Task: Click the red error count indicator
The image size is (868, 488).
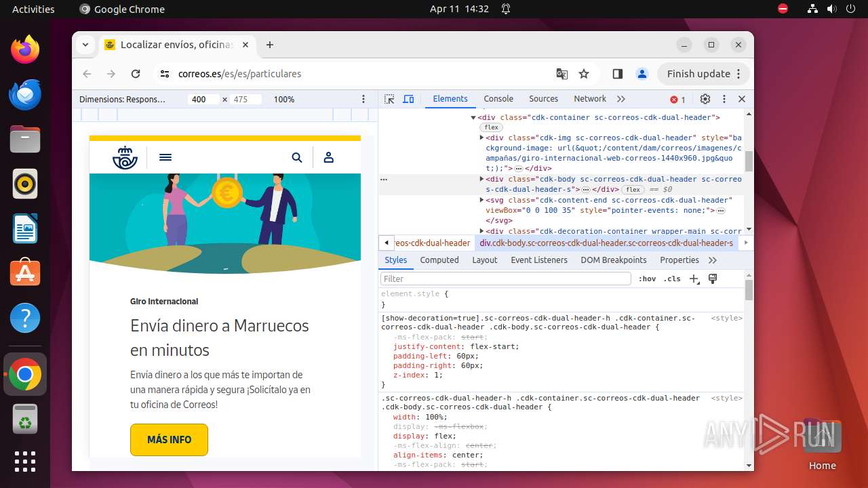Action: [678, 100]
